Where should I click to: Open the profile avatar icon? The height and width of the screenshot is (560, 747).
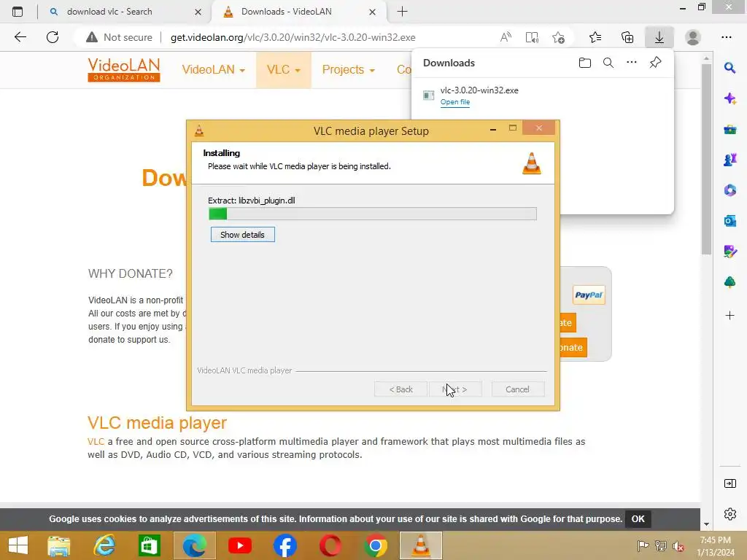tap(693, 37)
